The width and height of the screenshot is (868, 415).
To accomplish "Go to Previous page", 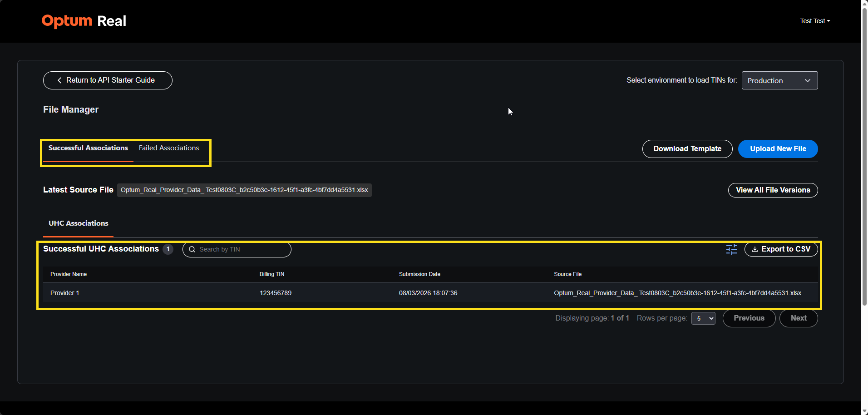I will click(x=749, y=318).
